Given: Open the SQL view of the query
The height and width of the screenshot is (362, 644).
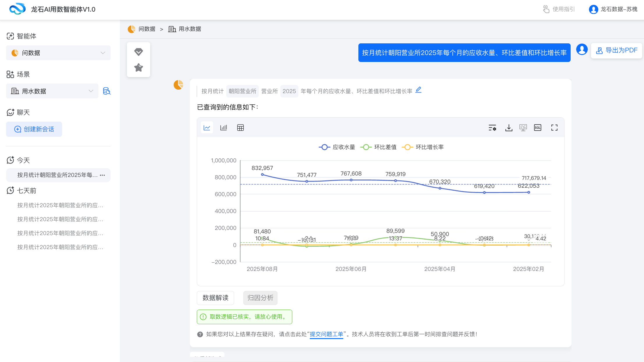Looking at the screenshot, I should (x=537, y=127).
